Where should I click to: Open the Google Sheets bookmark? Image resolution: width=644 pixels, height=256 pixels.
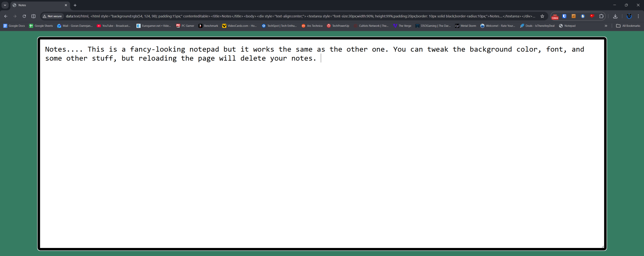[x=41, y=26]
